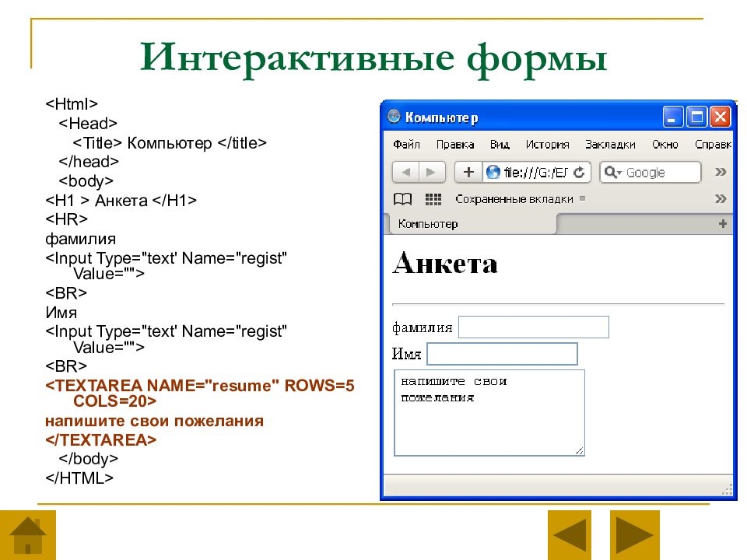This screenshot has height=560, width=747.
Task: Open the Правка menu
Action: 455,145
